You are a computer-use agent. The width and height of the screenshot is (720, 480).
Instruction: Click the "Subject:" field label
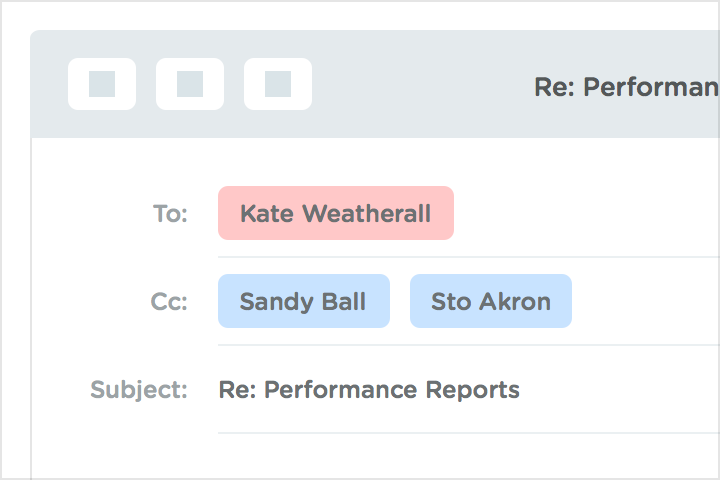coord(139,389)
